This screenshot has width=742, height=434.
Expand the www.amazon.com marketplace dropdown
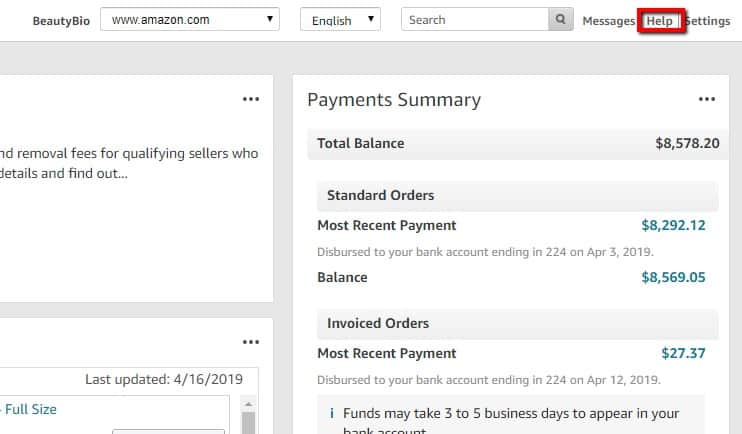pyautogui.click(x=190, y=19)
